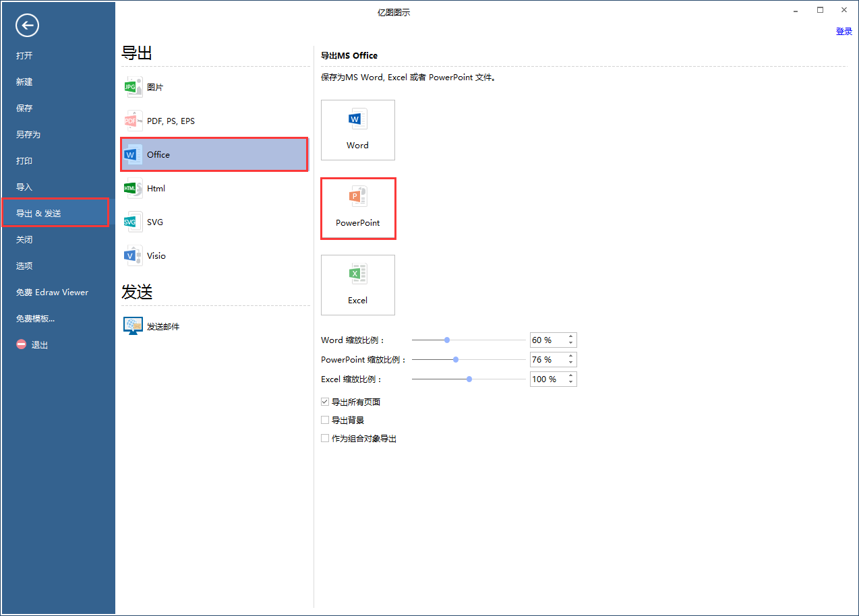Maximize the 亿图图示 window
The width and height of the screenshot is (859, 616).
click(820, 9)
